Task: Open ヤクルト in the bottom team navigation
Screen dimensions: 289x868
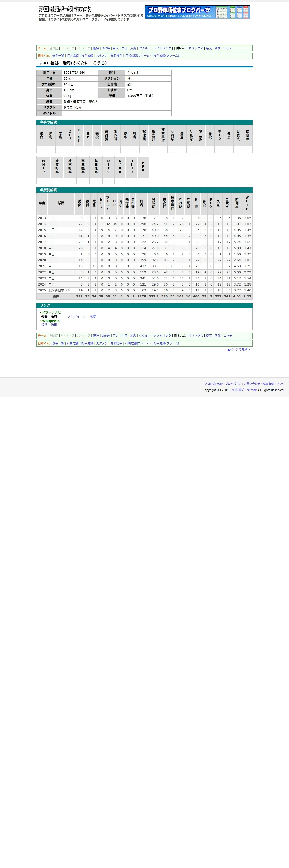Action: tap(145, 336)
